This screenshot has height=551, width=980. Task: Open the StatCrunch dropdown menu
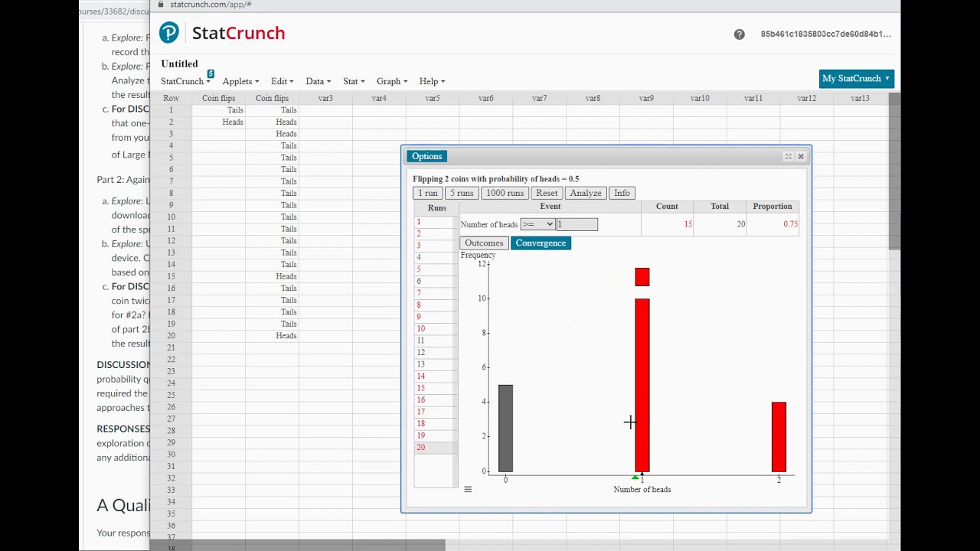click(185, 81)
